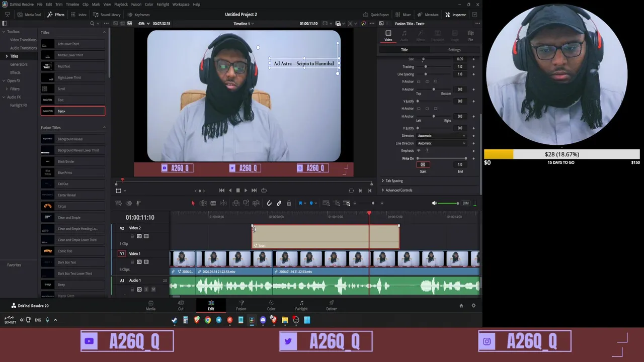Click the Write On End value field
644x362 pixels.
(460, 164)
